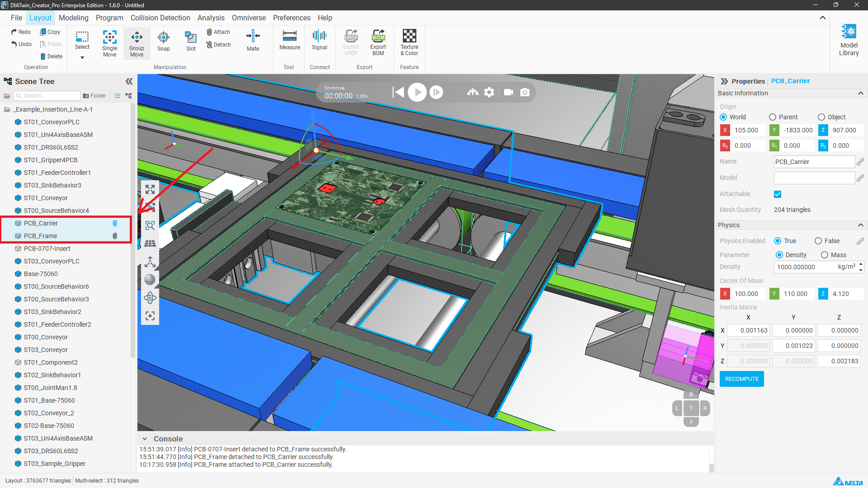This screenshot has width=868, height=488.
Task: Click the zoom-to-selection viewport icon
Action: 150,225
